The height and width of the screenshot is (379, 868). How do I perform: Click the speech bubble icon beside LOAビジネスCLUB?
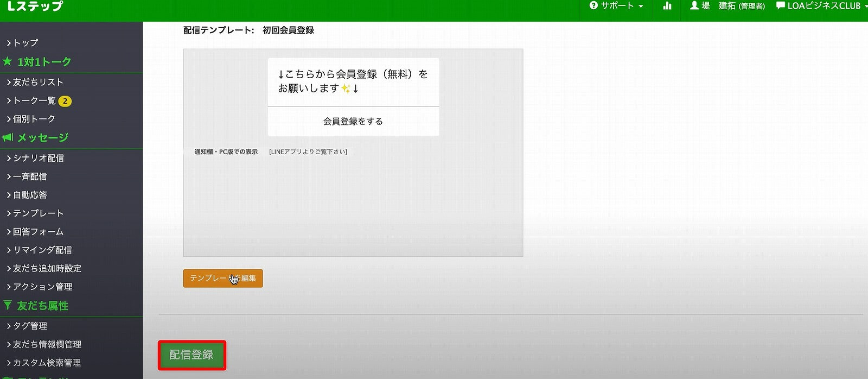(x=780, y=5)
